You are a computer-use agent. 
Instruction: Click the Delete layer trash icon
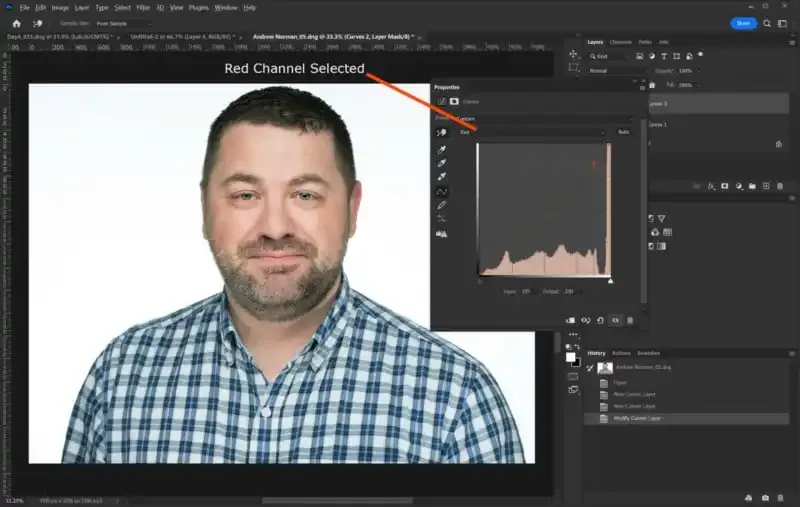click(780, 186)
